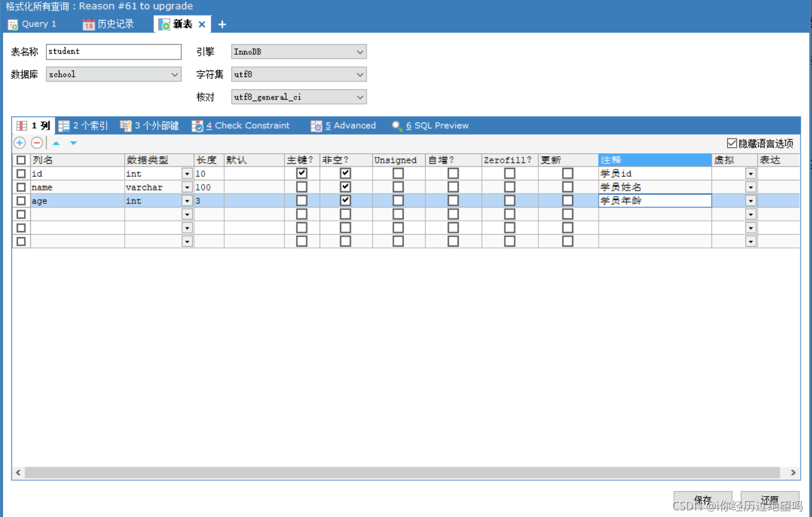
Task: Click the 还原 button
Action: (x=770, y=500)
